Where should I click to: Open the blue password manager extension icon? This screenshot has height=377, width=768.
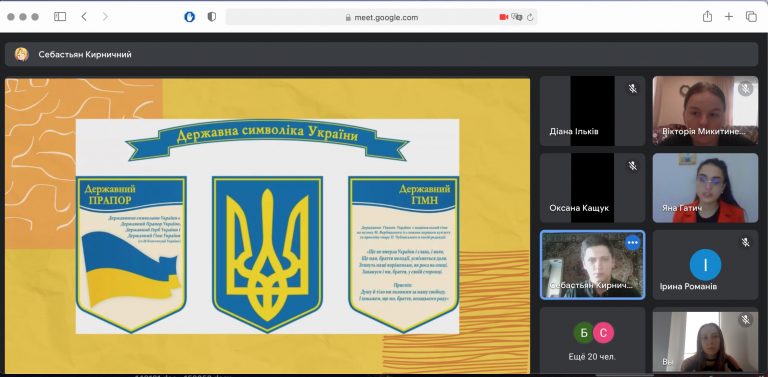[x=190, y=17]
